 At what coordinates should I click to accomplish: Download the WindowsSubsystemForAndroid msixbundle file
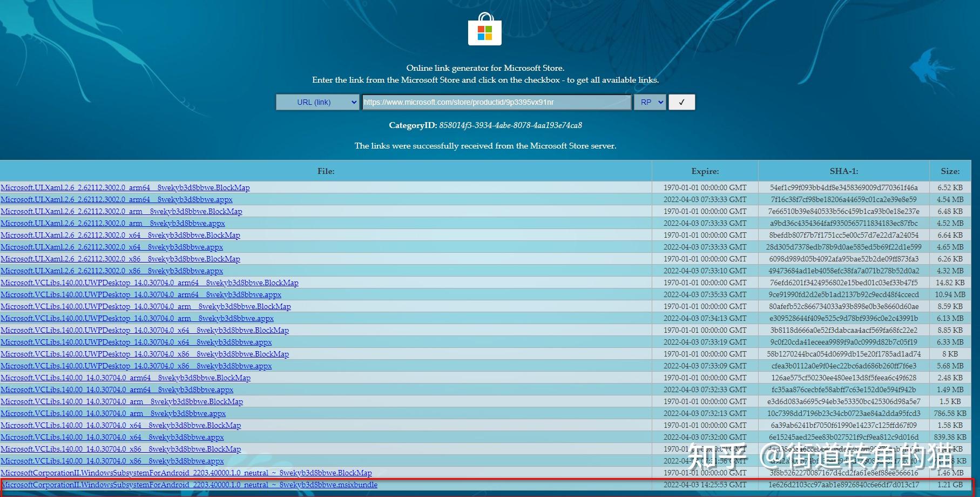click(x=190, y=485)
